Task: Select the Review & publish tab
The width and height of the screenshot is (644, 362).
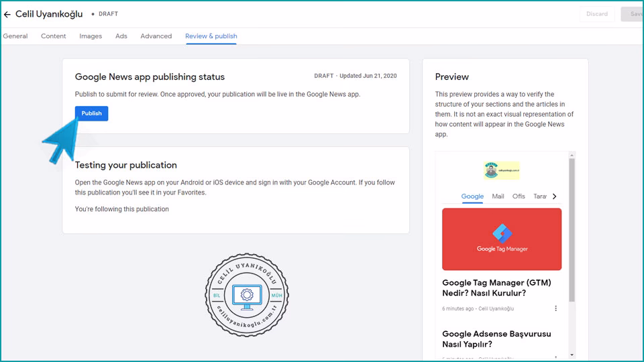Action: (211, 36)
